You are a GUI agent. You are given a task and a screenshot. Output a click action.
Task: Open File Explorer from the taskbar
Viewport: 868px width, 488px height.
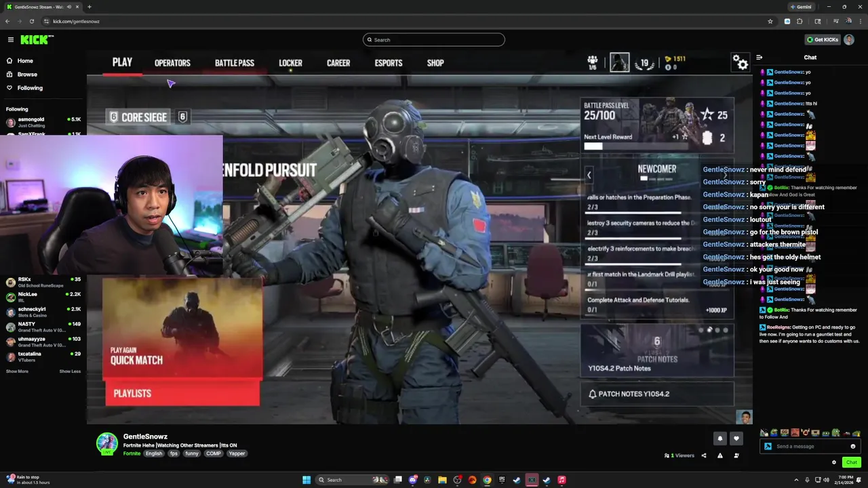click(x=442, y=480)
